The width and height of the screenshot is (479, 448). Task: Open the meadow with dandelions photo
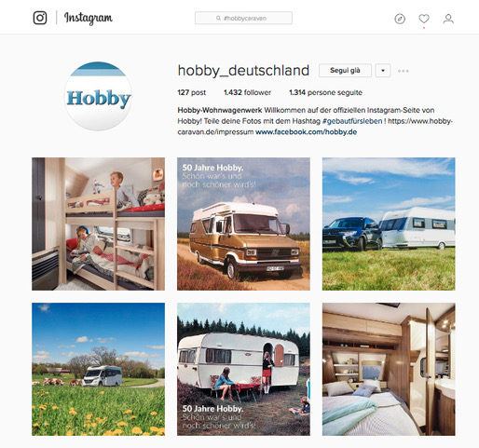click(x=99, y=369)
